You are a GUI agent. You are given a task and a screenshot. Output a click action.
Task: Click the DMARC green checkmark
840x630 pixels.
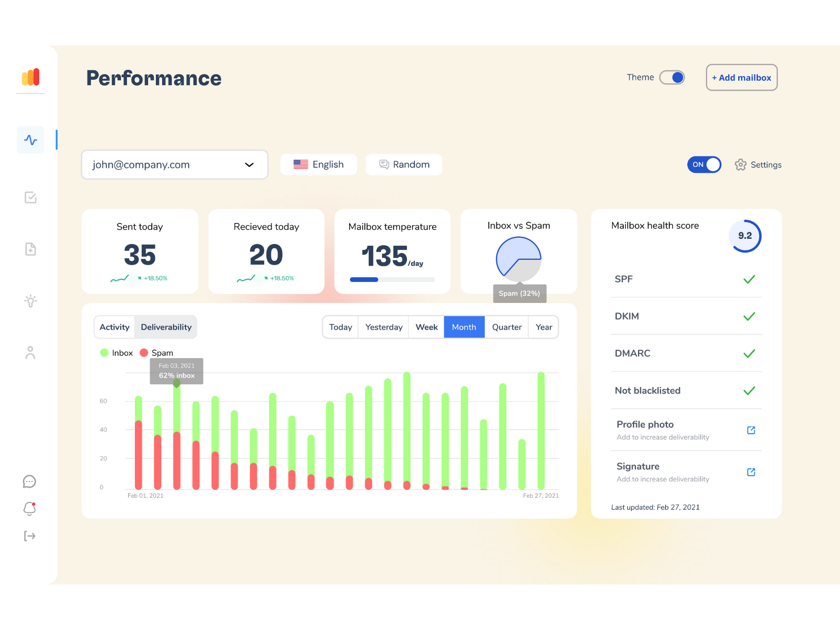tap(749, 353)
